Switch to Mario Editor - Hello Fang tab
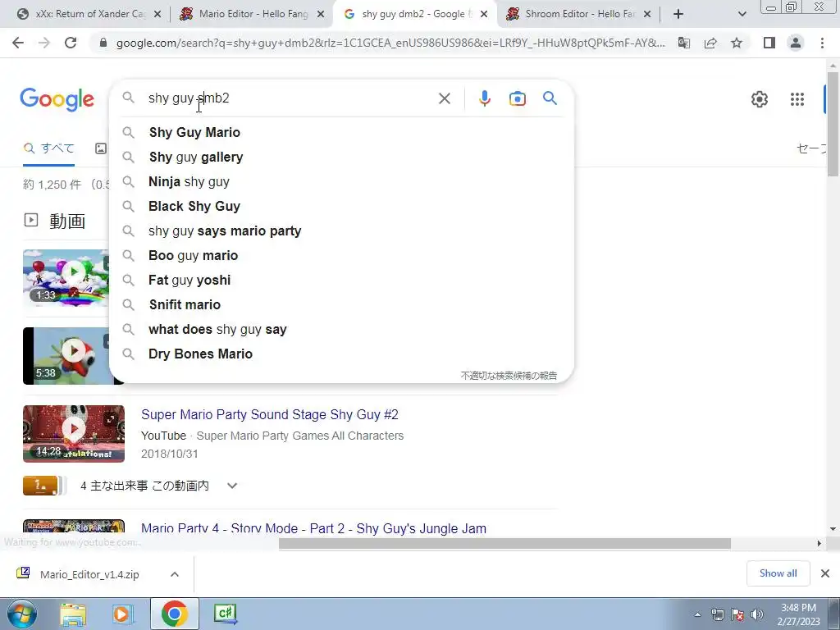Screen dimensions: 840x630 [253, 14]
